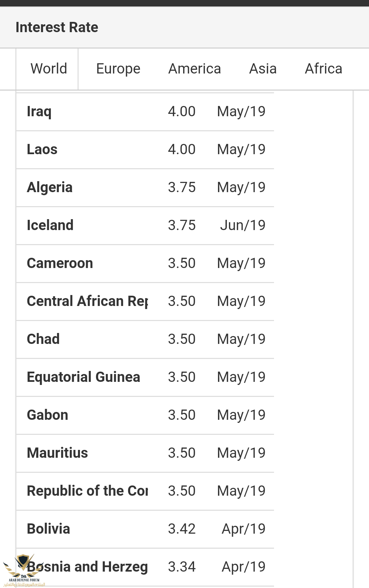The width and height of the screenshot is (369, 588).
Task: Open the Iraq country link
Action: 39,111
